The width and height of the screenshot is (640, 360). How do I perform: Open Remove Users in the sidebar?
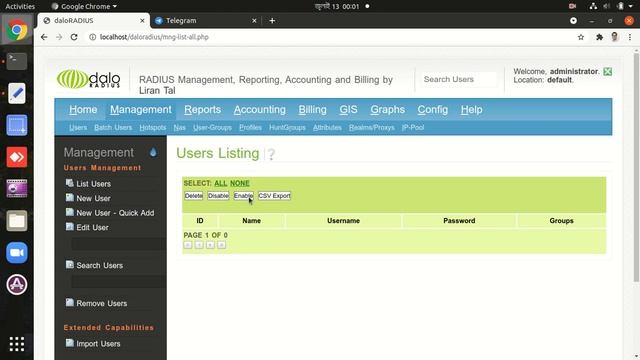pos(102,303)
